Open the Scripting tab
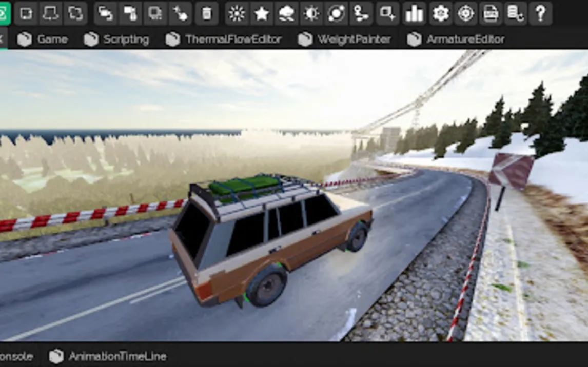 click(x=116, y=39)
